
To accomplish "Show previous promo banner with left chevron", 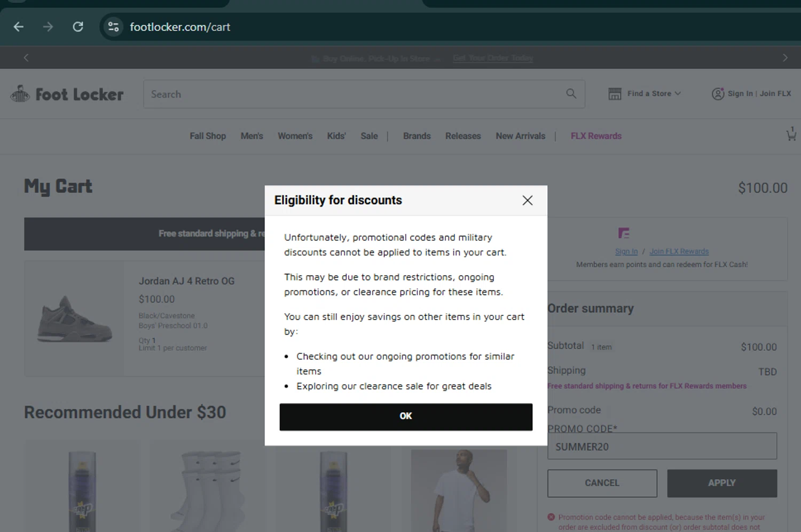I will pyautogui.click(x=26, y=58).
